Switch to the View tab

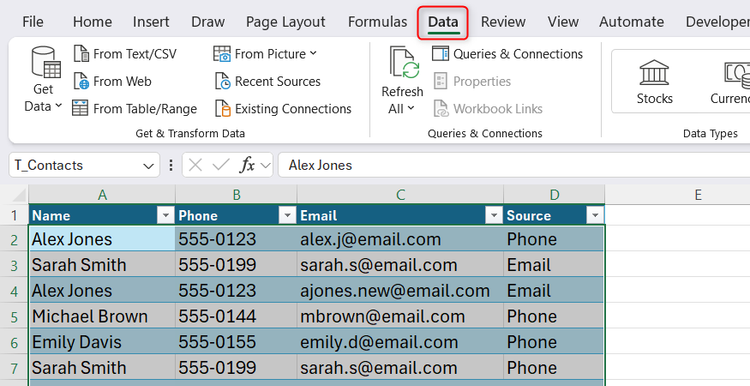tap(563, 22)
